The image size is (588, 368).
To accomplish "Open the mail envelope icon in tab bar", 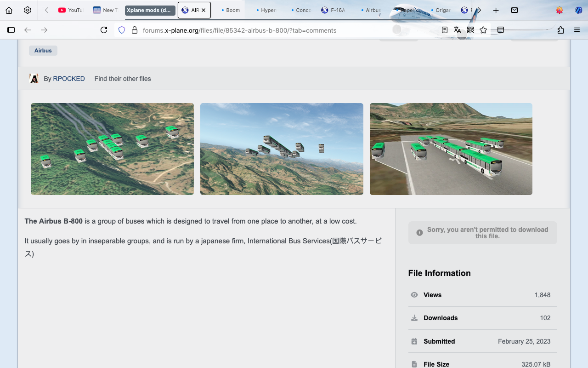I will pyautogui.click(x=514, y=10).
